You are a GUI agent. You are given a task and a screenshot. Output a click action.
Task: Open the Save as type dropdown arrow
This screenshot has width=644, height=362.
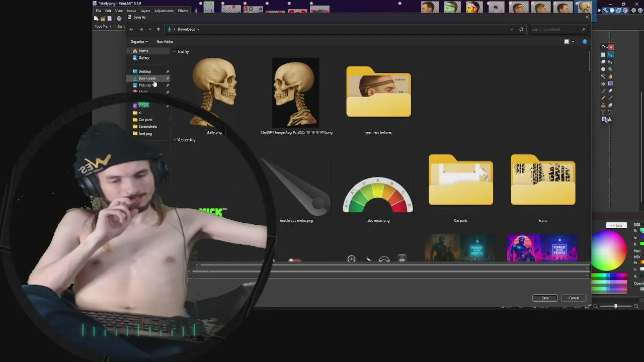pyautogui.click(x=587, y=276)
